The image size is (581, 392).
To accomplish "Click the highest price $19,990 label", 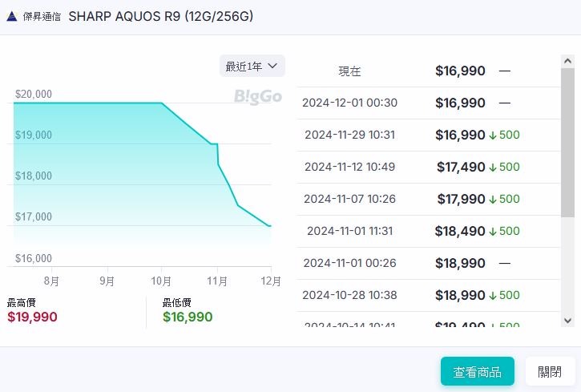I will (32, 317).
